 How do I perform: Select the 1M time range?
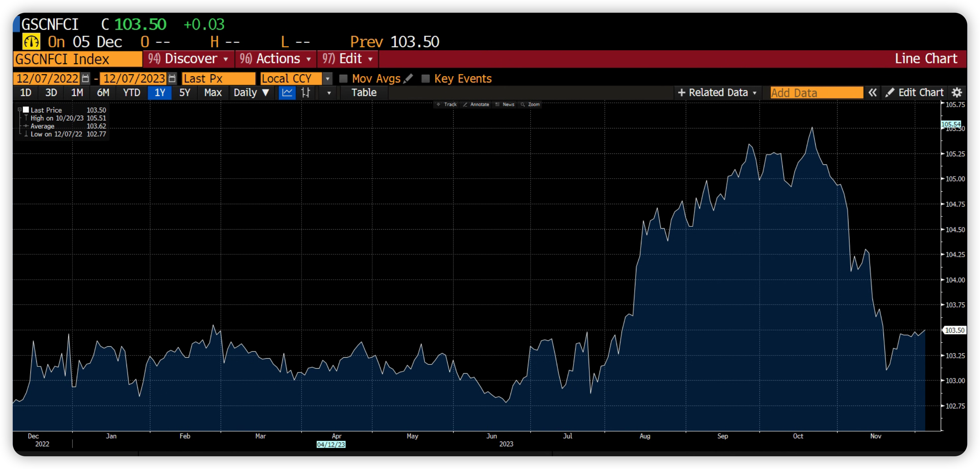(77, 93)
